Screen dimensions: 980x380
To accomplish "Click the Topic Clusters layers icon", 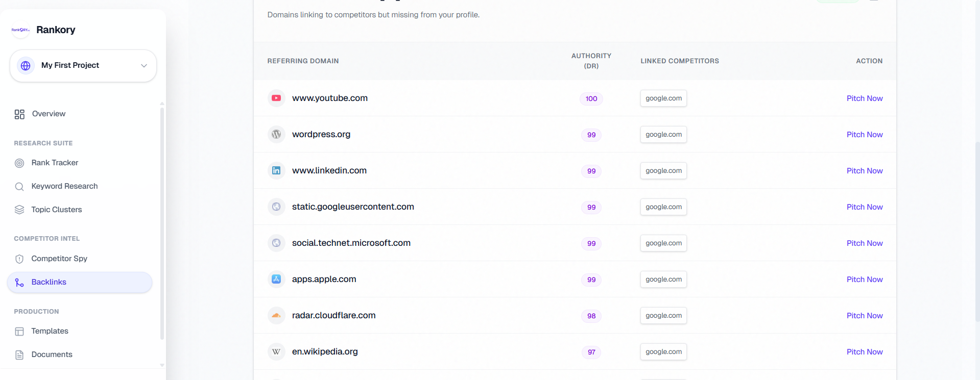I will pyautogui.click(x=19, y=210).
